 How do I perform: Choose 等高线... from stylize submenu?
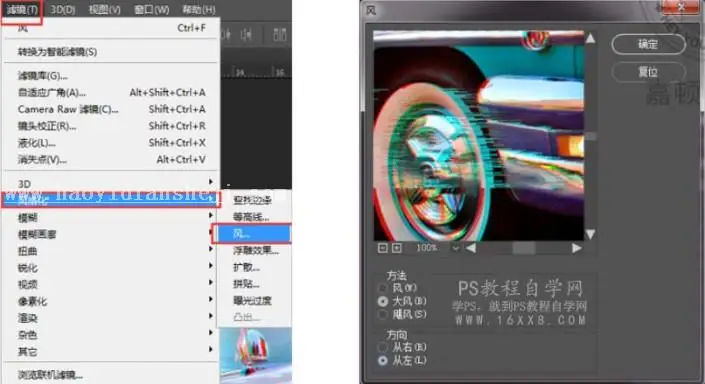pyautogui.click(x=254, y=217)
